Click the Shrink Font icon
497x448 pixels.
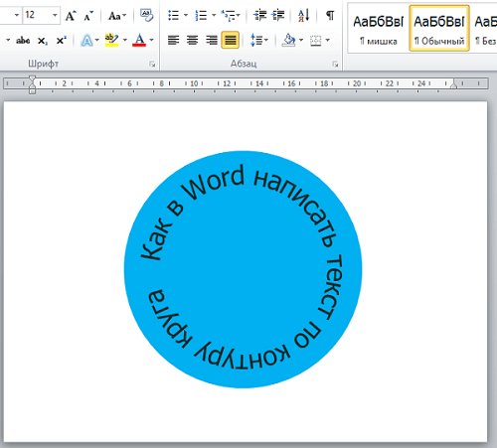point(88,16)
